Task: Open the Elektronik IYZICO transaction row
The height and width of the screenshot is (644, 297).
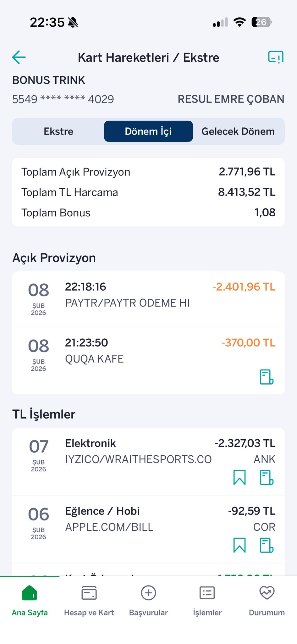Action: pos(148,462)
